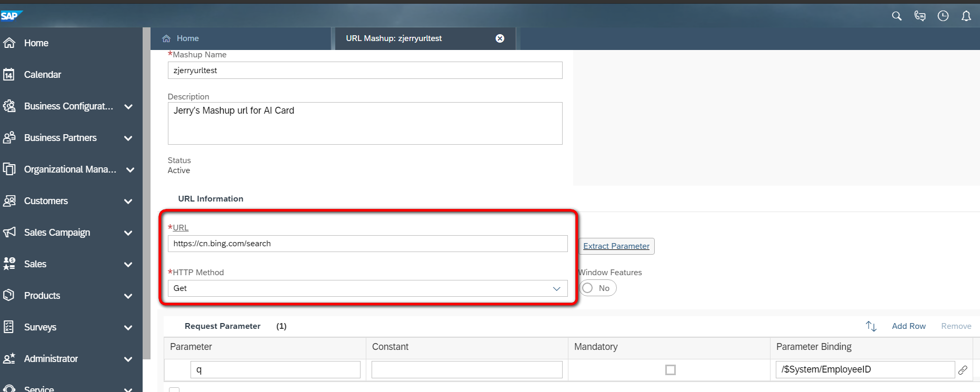The height and width of the screenshot is (392, 980).
Task: Click the Service icon in sidebar
Action: (9, 388)
